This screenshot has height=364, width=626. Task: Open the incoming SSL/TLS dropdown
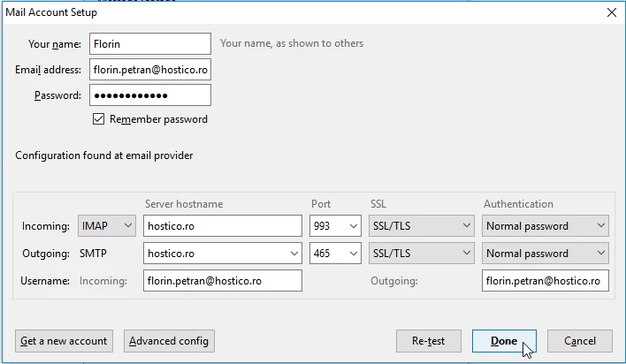(422, 226)
